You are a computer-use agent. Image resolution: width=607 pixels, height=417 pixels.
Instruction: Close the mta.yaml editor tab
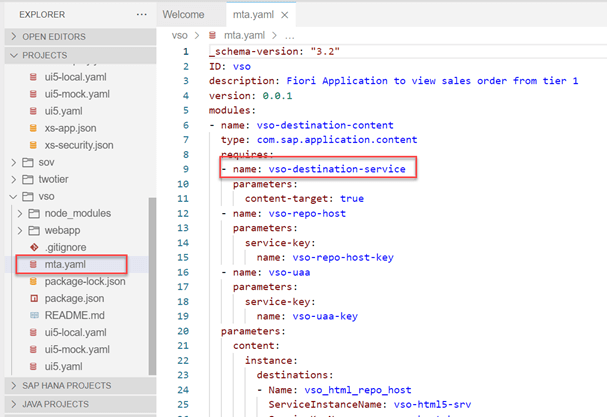pos(285,15)
